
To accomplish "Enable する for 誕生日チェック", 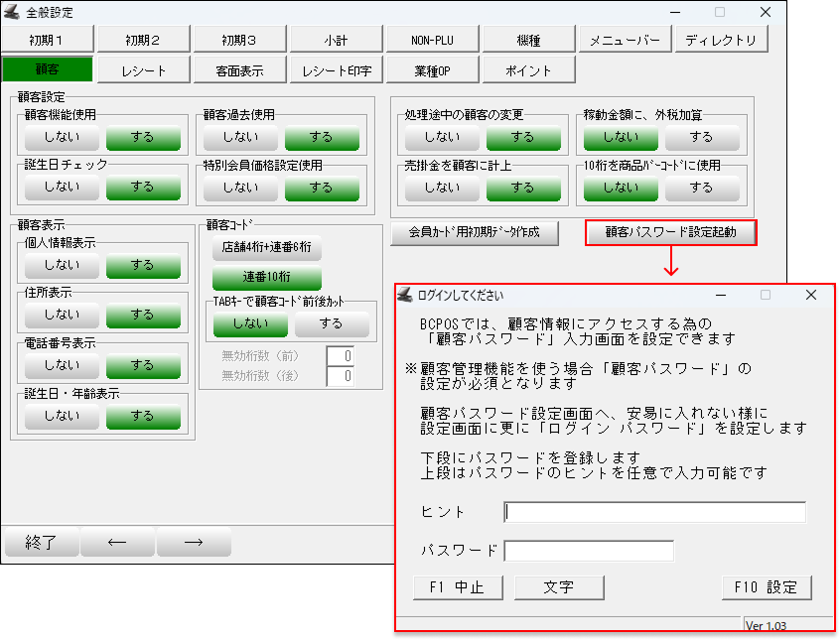I will coord(143,187).
